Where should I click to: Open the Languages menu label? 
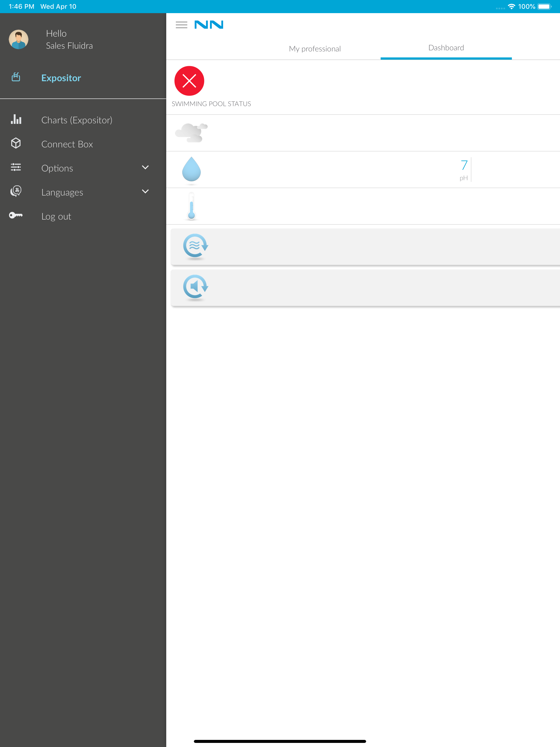click(62, 192)
